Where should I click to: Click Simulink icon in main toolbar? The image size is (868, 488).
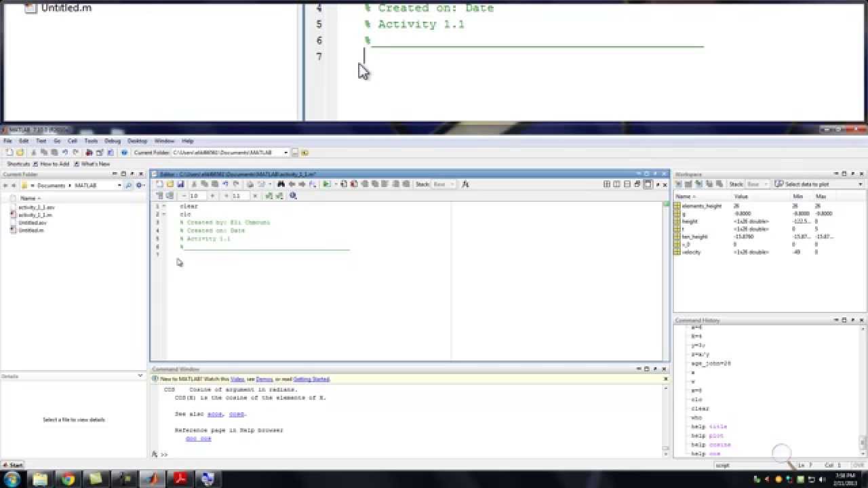click(x=89, y=152)
